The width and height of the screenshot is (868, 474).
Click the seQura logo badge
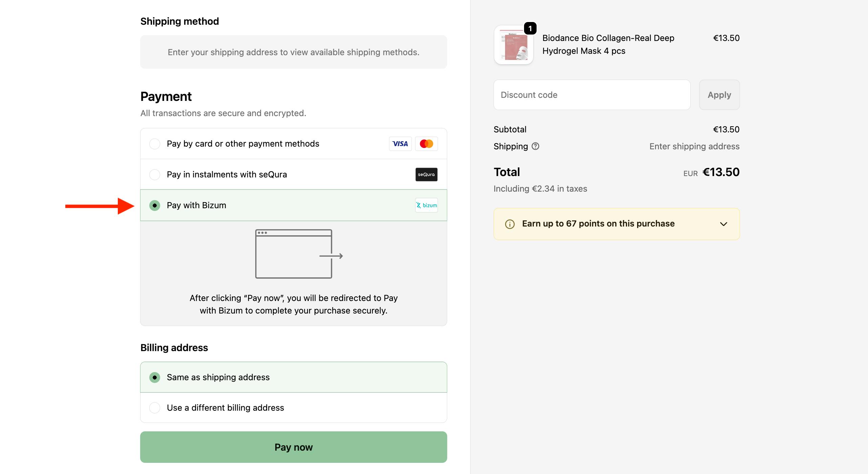pyautogui.click(x=426, y=174)
